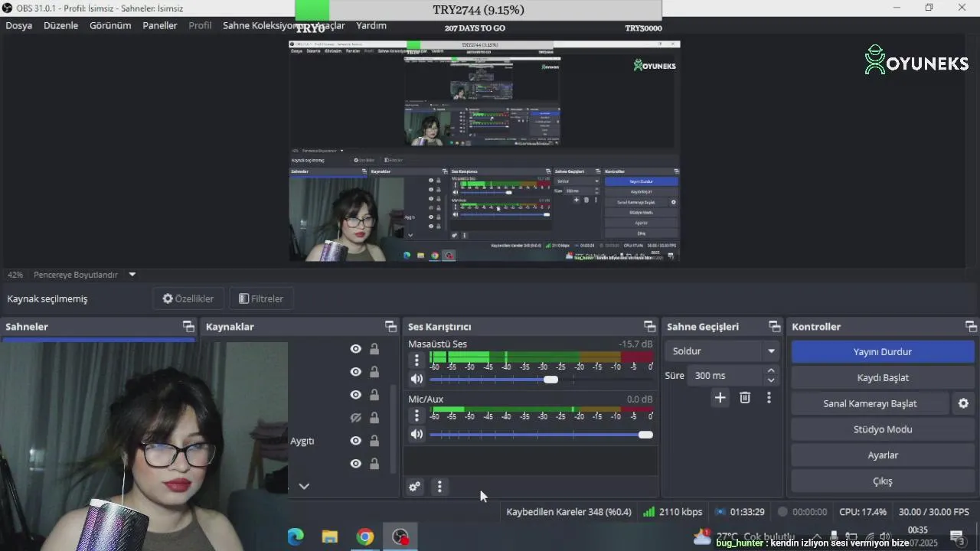
Task: Open the Görünüm menu
Action: point(110,25)
